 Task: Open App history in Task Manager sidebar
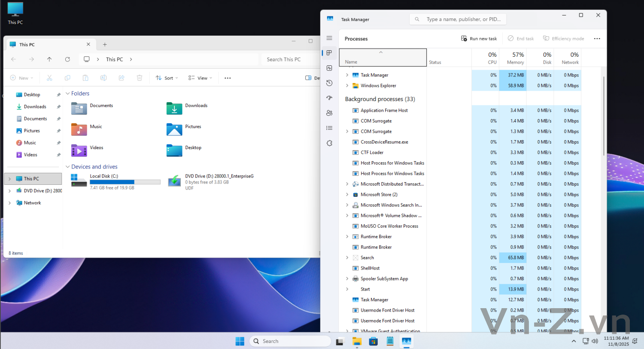[329, 83]
